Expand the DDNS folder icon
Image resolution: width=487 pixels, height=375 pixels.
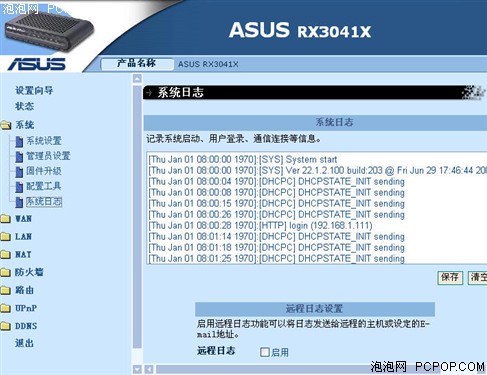[6, 326]
